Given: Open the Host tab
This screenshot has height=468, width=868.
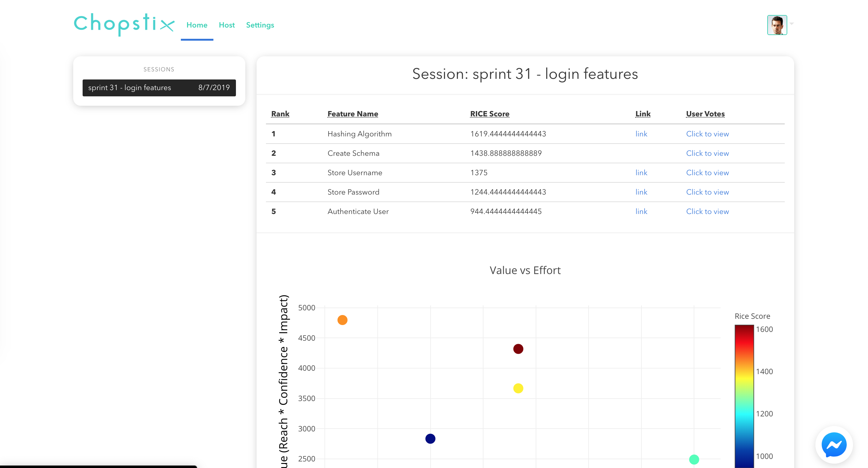Looking at the screenshot, I should pos(227,25).
